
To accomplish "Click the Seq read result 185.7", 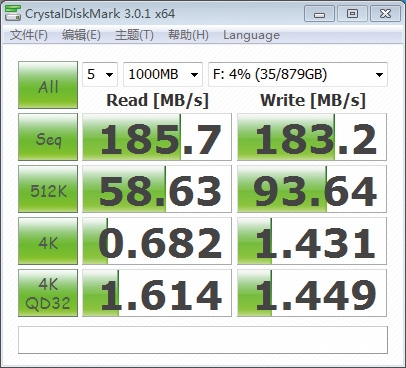I will click(157, 137).
